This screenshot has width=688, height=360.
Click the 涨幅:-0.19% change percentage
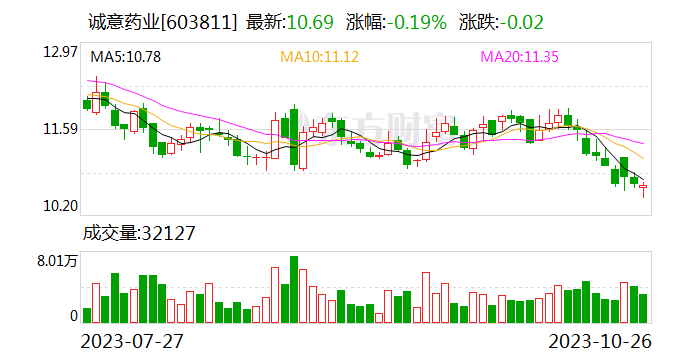(397, 22)
